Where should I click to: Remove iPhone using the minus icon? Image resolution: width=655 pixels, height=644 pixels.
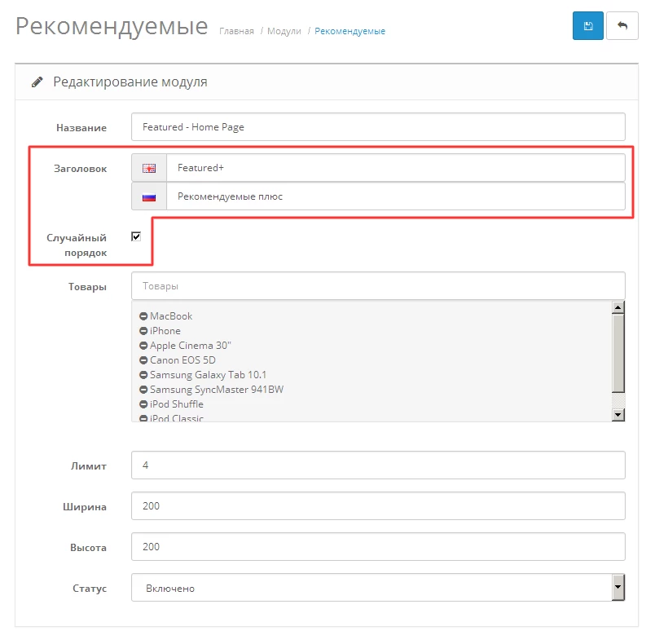(143, 331)
